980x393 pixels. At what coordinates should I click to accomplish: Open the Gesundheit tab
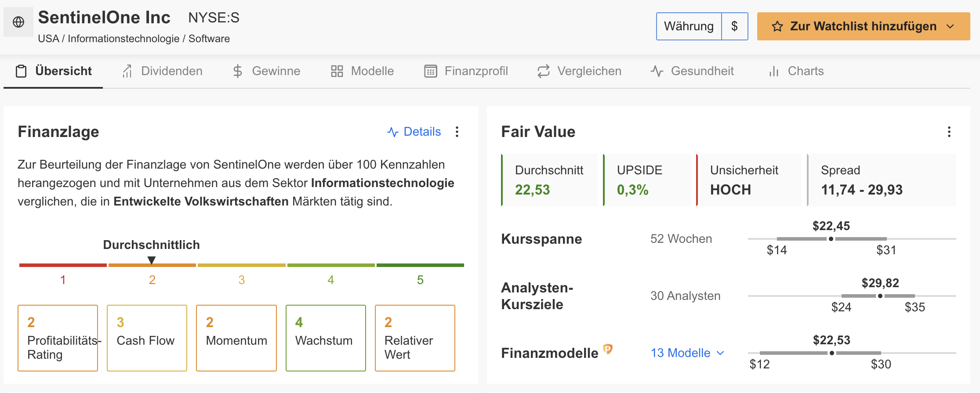692,71
